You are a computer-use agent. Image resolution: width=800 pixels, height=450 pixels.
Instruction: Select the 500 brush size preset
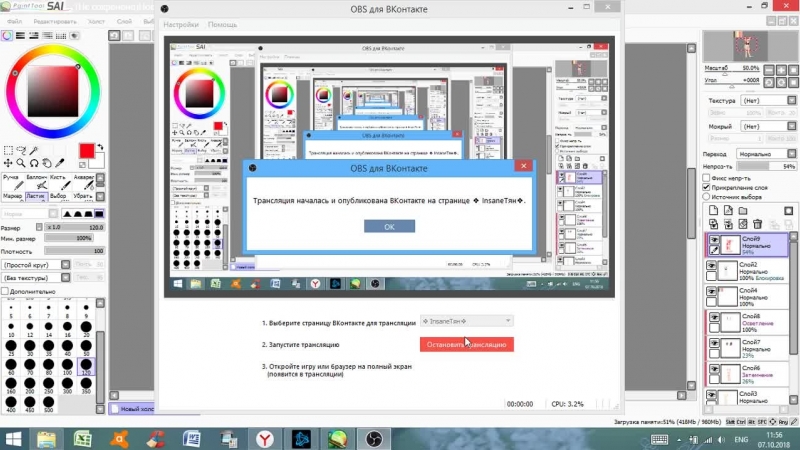[48, 405]
